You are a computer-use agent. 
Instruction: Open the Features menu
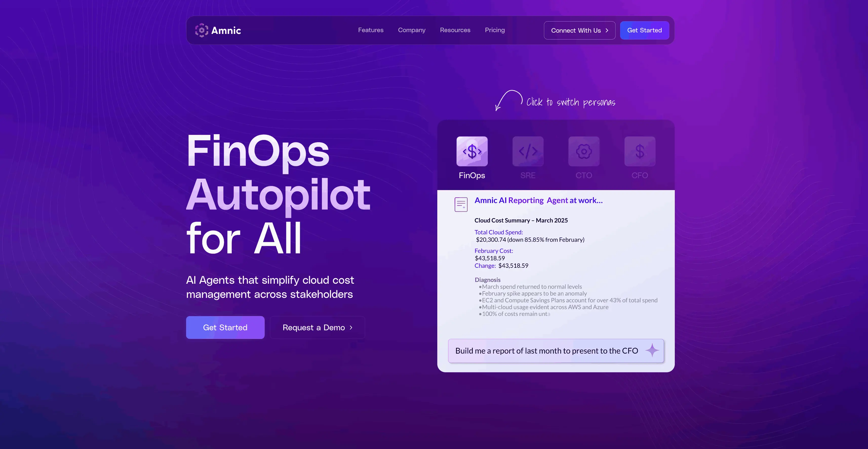tap(371, 30)
